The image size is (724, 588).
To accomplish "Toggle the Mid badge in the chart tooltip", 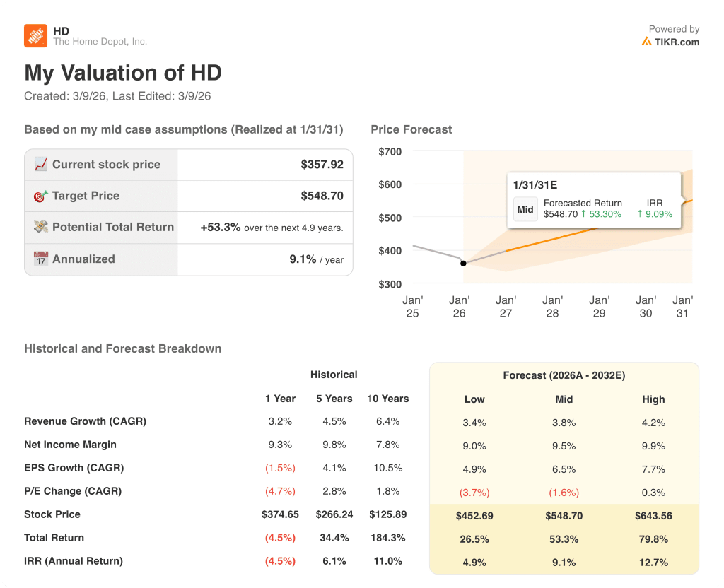I will click(525, 208).
